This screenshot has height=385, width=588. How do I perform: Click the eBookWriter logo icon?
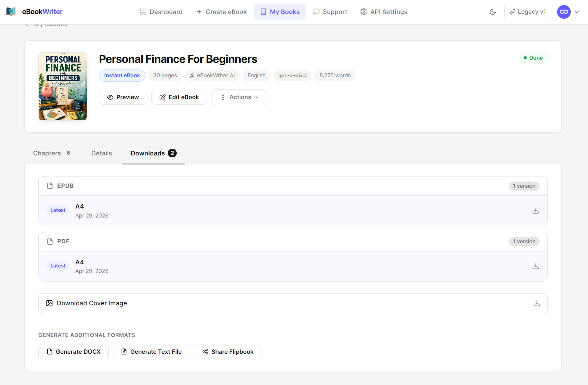click(x=11, y=12)
